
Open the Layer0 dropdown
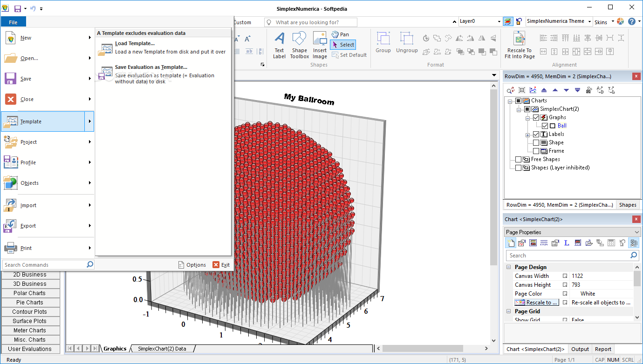tap(498, 21)
